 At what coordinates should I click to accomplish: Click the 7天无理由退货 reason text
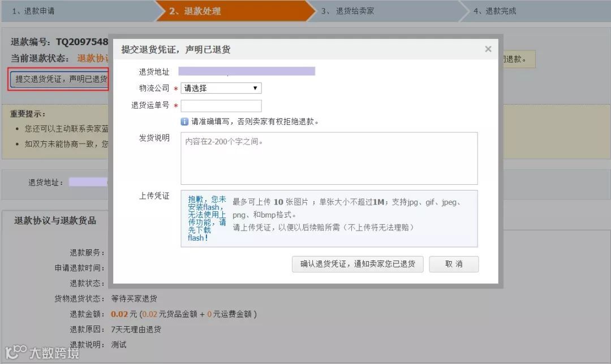point(136,330)
